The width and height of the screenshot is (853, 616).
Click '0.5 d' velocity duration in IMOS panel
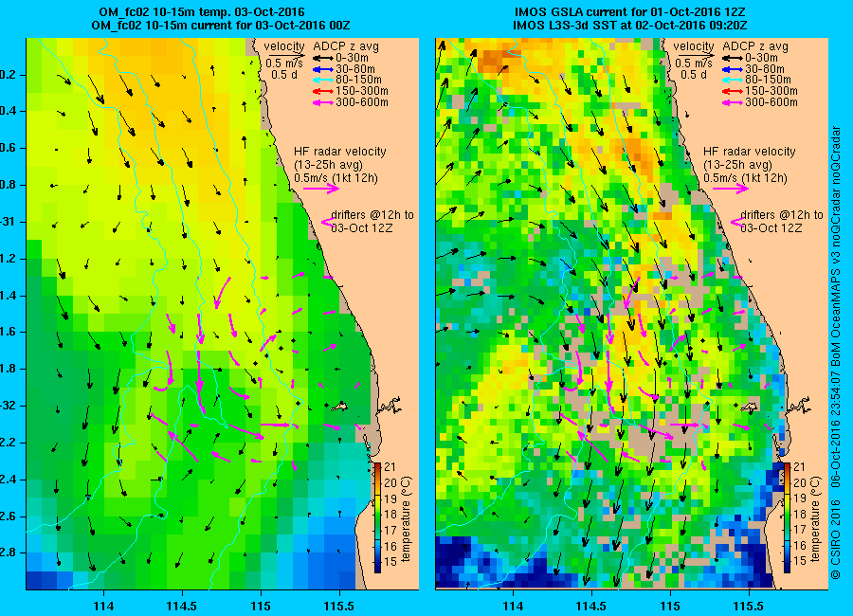[694, 75]
